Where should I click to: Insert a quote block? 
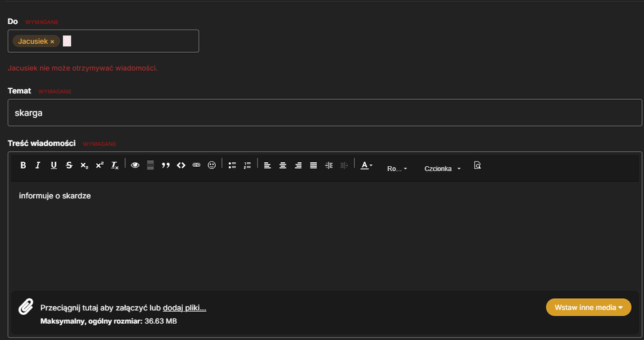166,165
